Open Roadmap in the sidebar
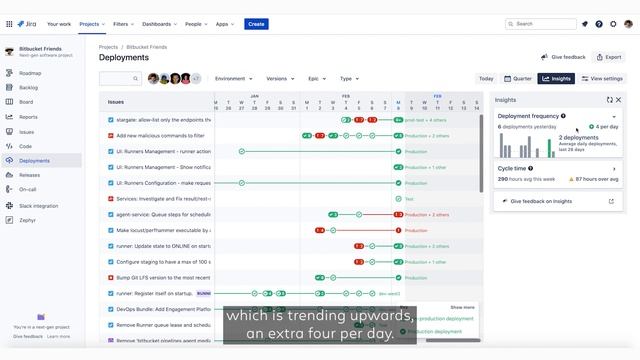This screenshot has height=360, width=640. [30, 73]
